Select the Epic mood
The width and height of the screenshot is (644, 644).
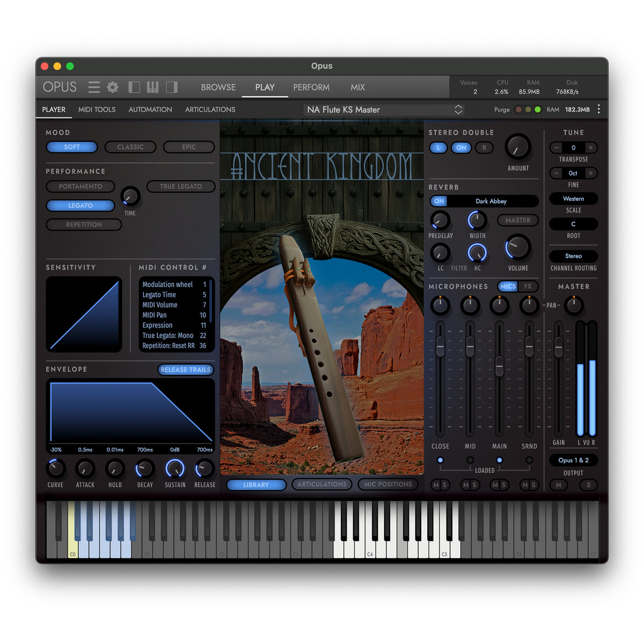(189, 147)
